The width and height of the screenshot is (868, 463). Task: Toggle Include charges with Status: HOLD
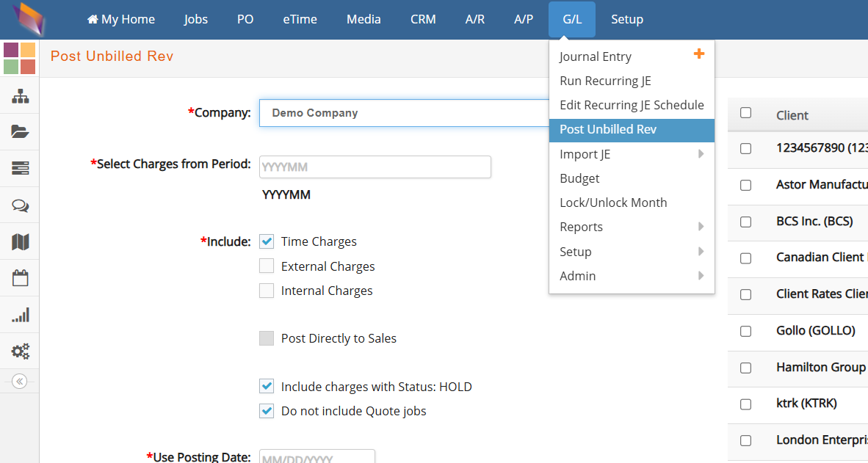coord(267,386)
